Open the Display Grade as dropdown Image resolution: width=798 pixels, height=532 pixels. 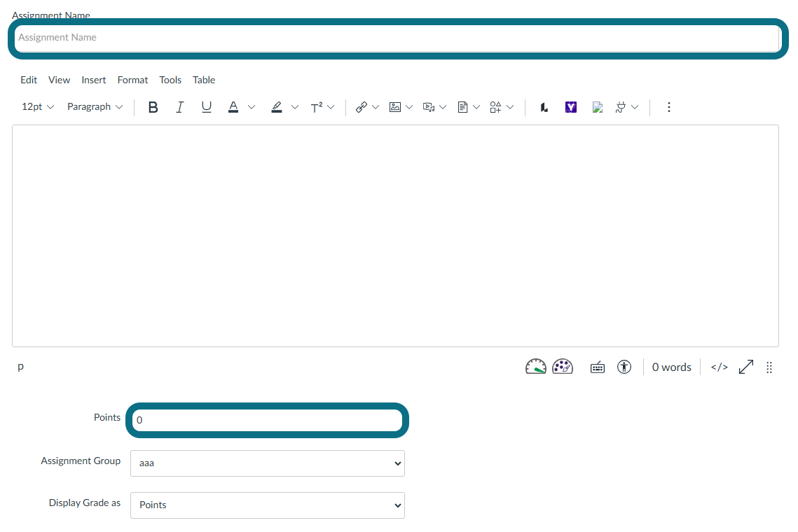[x=268, y=505]
